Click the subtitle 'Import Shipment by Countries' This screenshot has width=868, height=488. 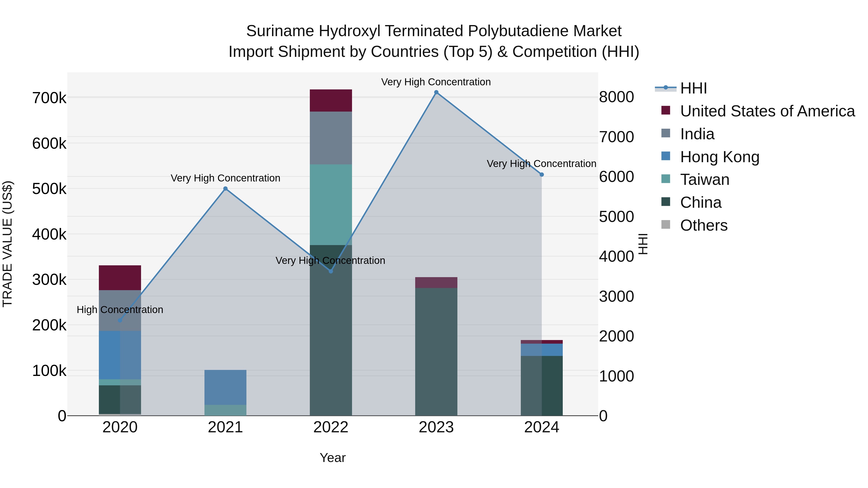tap(333, 52)
